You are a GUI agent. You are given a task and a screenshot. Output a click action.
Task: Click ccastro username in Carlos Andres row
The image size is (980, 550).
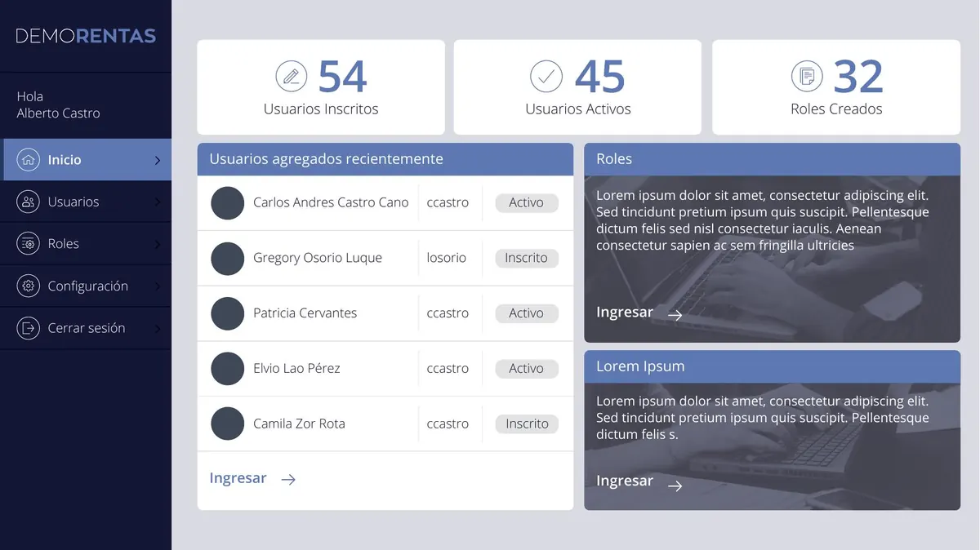point(448,202)
